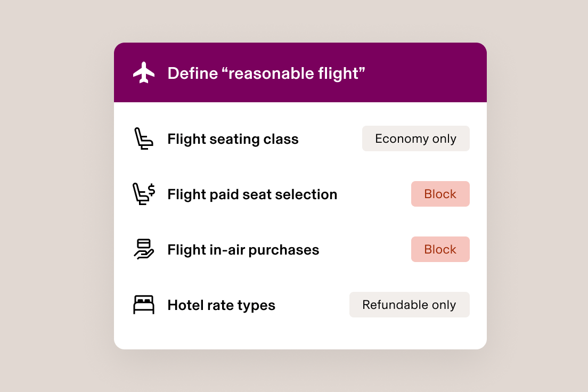588x392 pixels.
Task: Click the Hotel rate types row
Action: coord(221,305)
